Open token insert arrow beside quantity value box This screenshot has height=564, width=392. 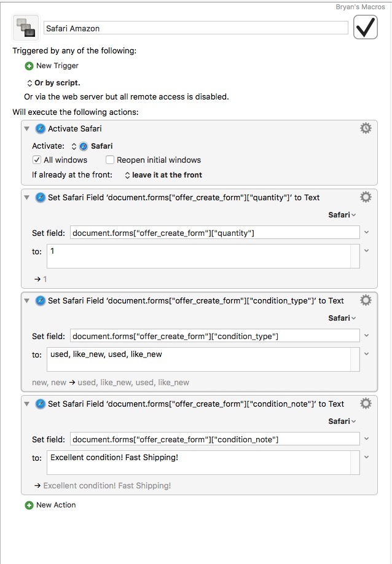366,251
